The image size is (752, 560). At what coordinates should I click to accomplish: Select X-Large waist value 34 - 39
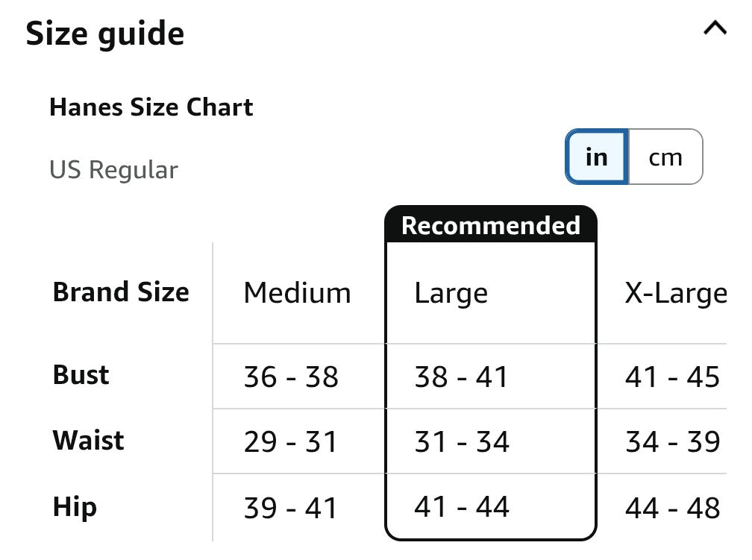pyautogui.click(x=672, y=441)
